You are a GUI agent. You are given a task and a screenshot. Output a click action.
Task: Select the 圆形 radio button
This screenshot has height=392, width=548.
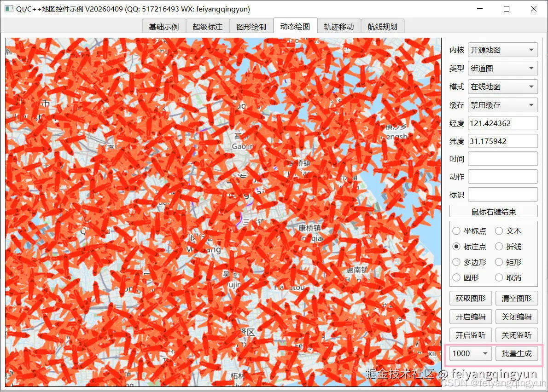tap(466, 277)
